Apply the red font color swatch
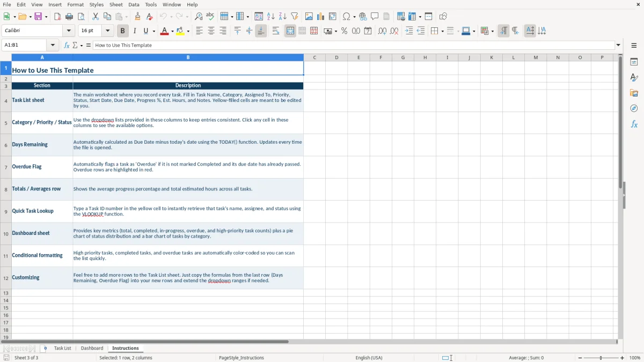Viewport: 644px width, 362px height. (164, 31)
